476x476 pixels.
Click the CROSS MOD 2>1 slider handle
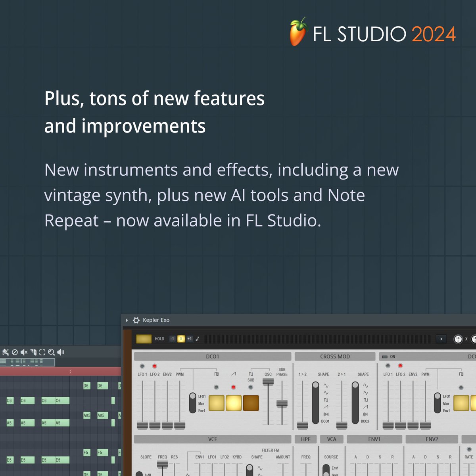tap(342, 426)
